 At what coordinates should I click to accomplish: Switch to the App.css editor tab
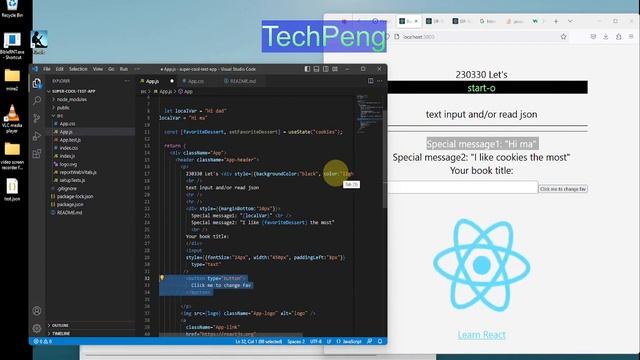[x=196, y=81]
